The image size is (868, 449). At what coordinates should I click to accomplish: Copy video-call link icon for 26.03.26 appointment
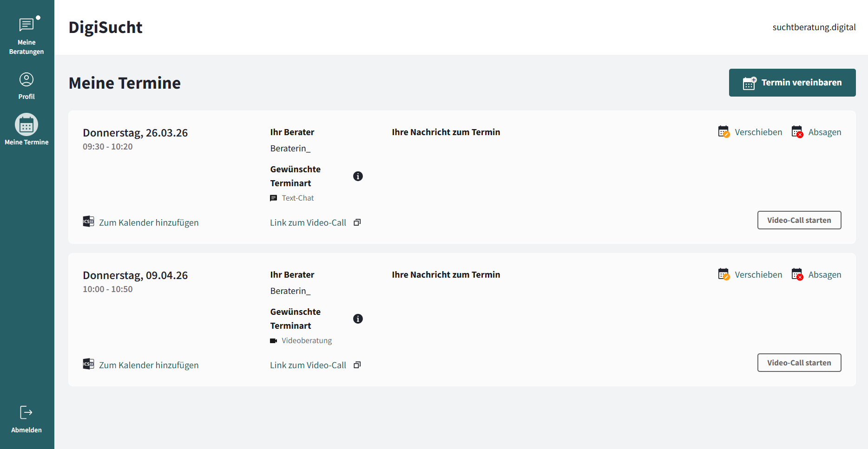(357, 222)
